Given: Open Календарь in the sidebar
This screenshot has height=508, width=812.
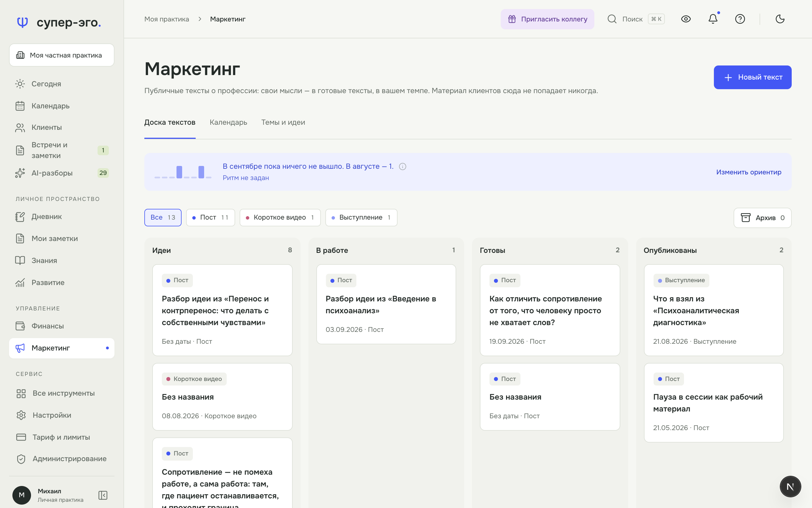Looking at the screenshot, I should (x=62, y=106).
